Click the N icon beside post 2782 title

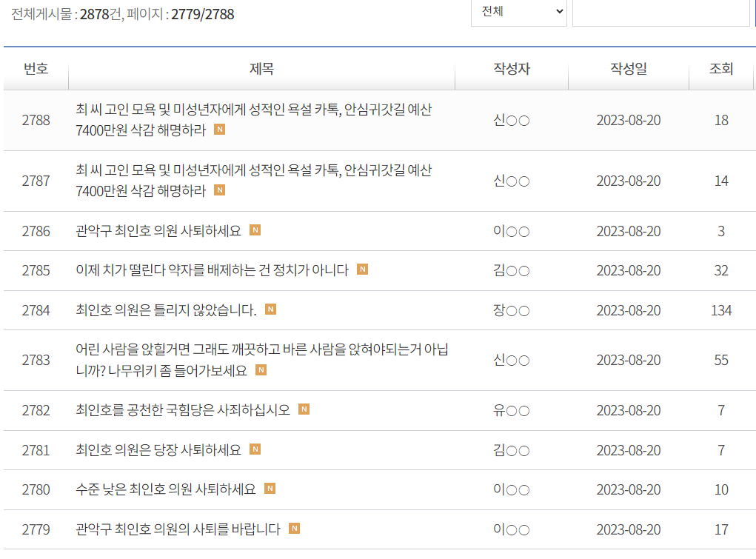(304, 409)
